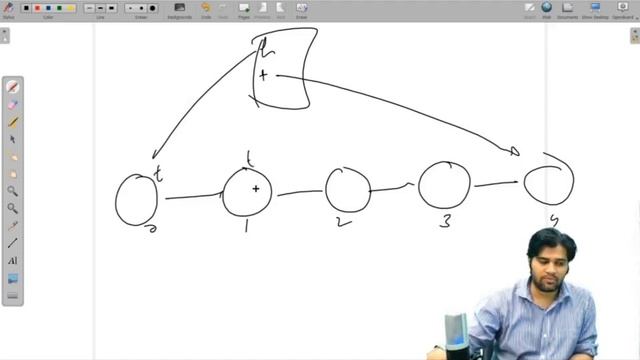Select the arrow Selector tool
The width and height of the screenshot is (640, 360).
tap(13, 139)
